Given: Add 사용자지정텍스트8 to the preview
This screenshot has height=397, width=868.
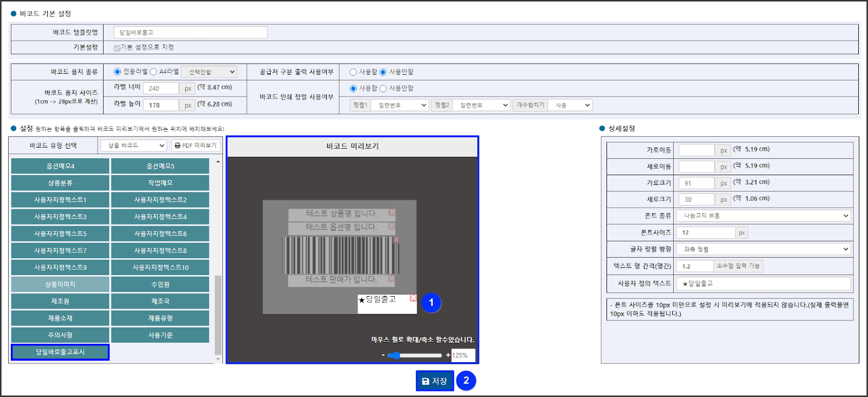Looking at the screenshot, I should (x=160, y=251).
